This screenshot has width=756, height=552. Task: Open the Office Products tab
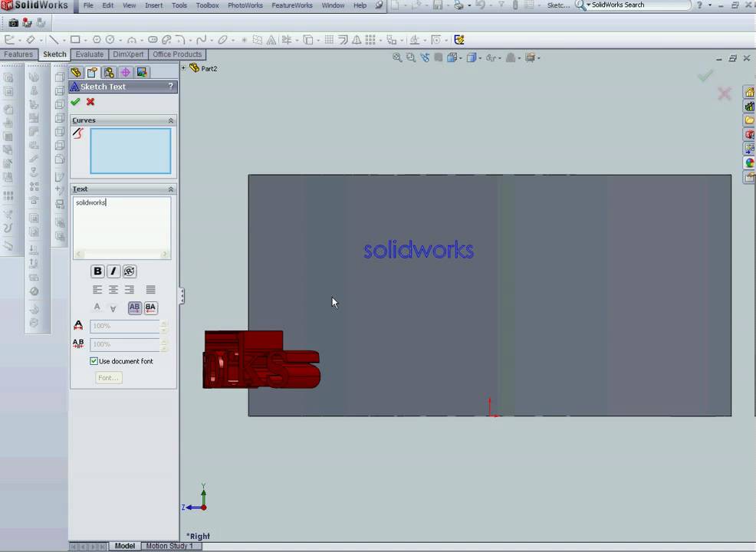click(177, 54)
